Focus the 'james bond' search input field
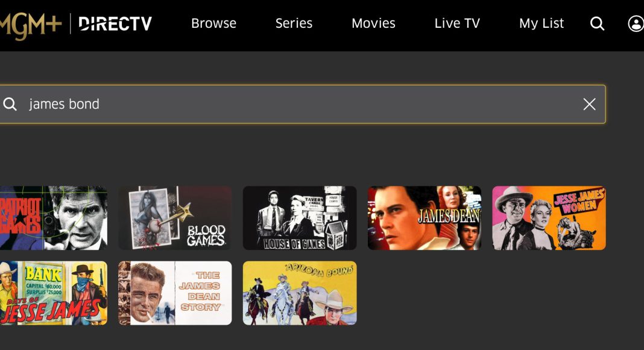This screenshot has height=350, width=644. [x=302, y=104]
